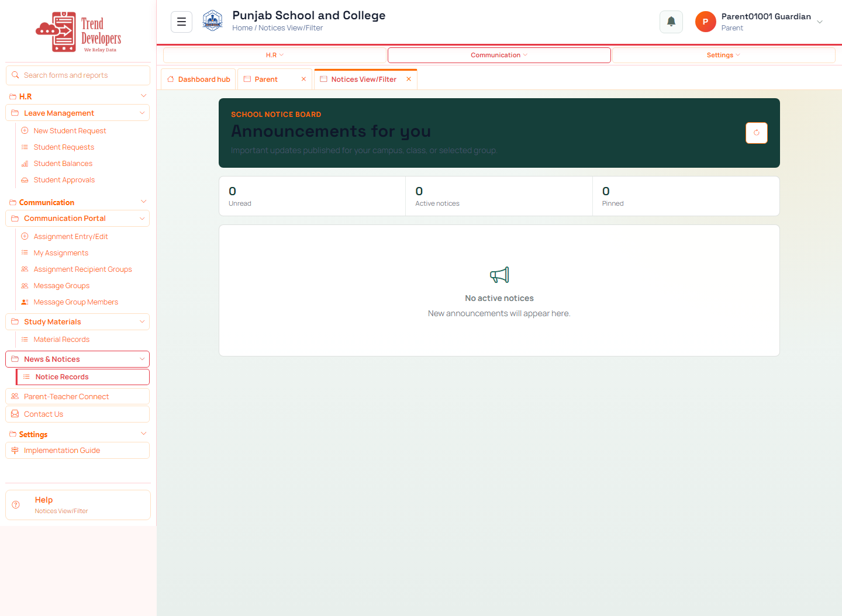Click the bar chart icon beside Student Balances
Image resolution: width=842 pixels, height=616 pixels.
pos(25,163)
